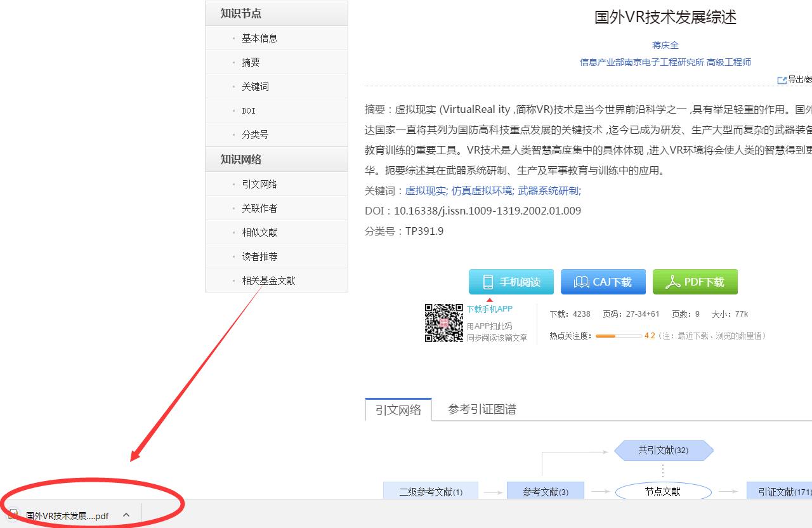Select 相似文献 in the knowledge network list
812x528 pixels.
click(x=259, y=232)
